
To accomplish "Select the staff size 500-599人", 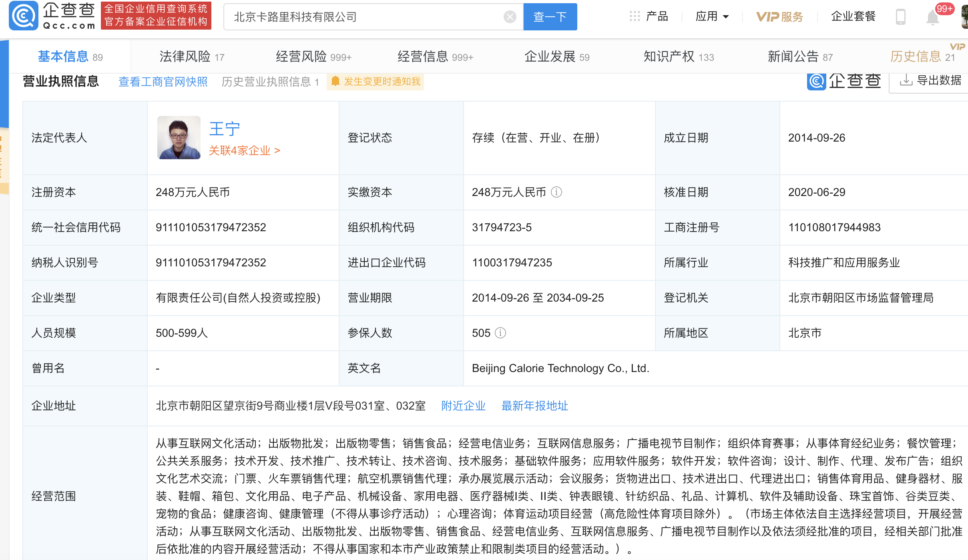I will click(181, 333).
